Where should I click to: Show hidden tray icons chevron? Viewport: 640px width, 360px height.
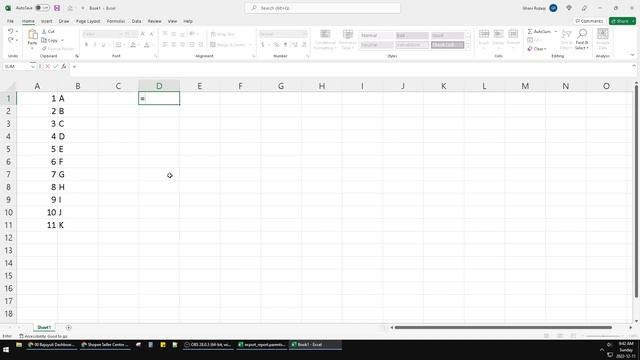[602, 350]
